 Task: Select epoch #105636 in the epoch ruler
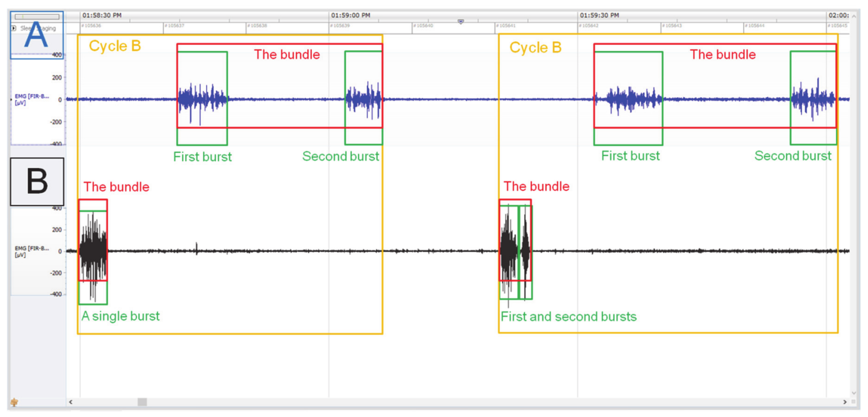91,26
